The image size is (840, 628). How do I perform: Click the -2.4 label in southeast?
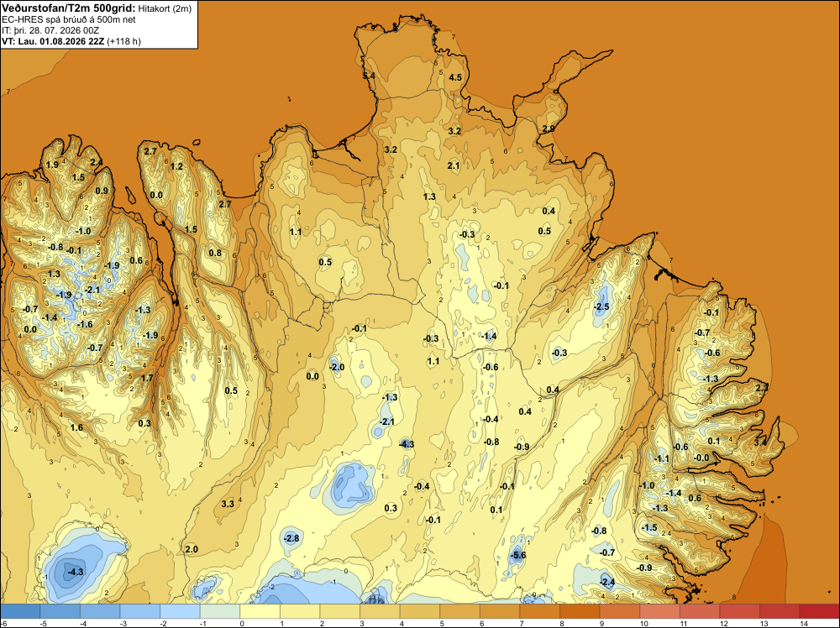[x=606, y=582]
